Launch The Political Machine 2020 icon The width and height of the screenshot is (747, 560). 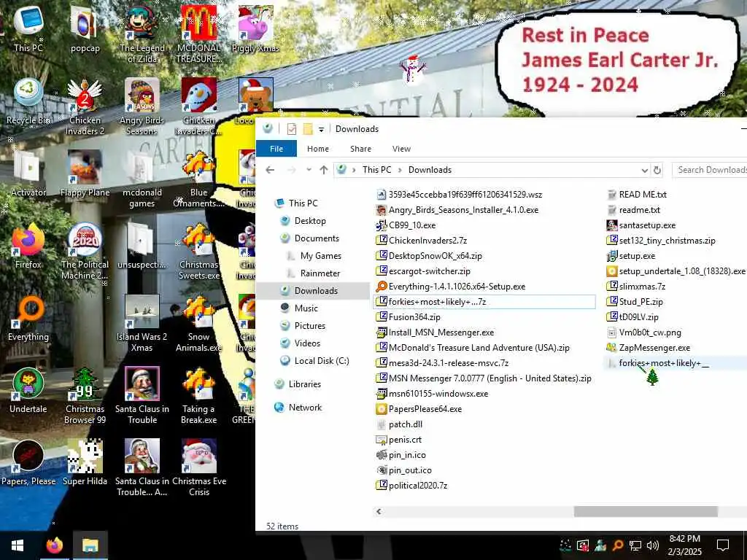[85, 252]
